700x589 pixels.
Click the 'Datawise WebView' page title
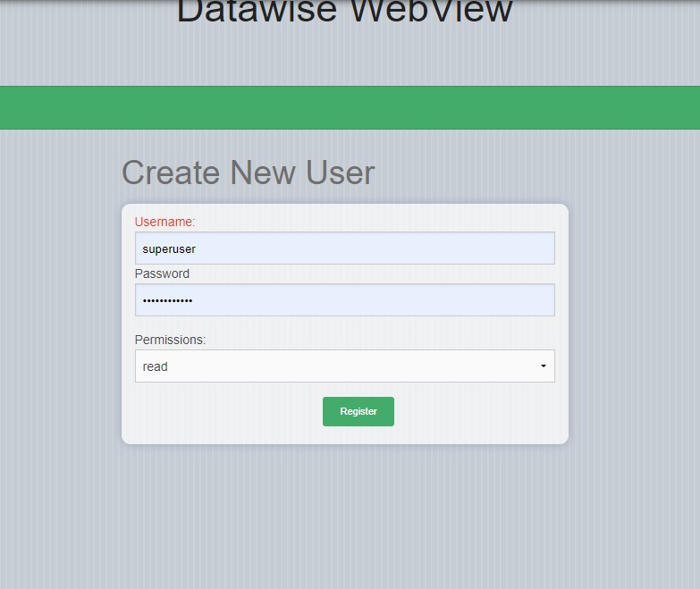344,13
